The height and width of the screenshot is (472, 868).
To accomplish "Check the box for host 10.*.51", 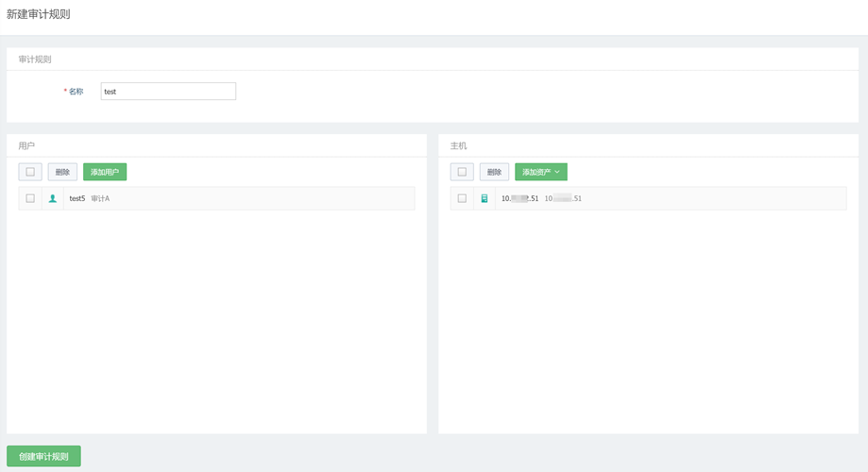I will click(462, 198).
